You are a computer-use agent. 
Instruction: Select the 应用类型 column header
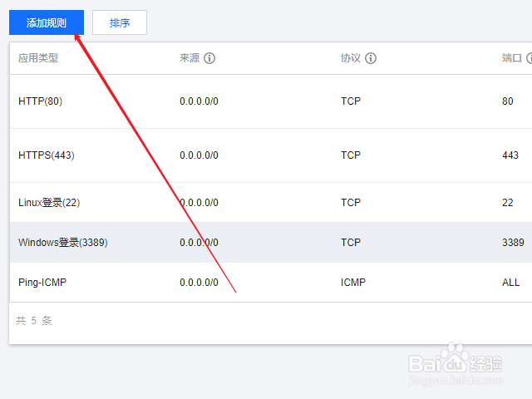[38, 58]
